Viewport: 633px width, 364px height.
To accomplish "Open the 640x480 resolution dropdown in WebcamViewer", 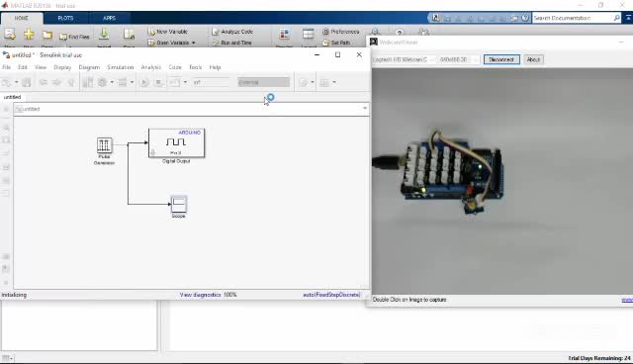I will 459,59.
